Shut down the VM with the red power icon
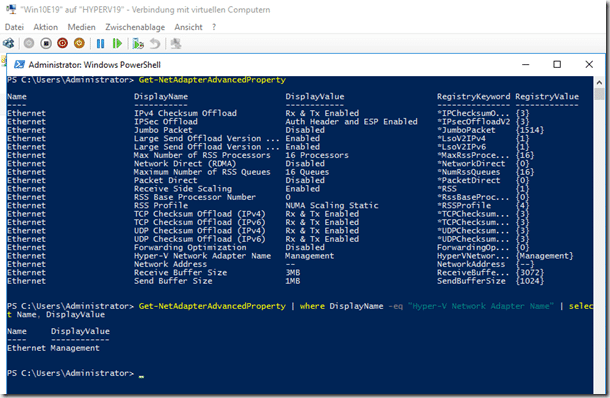The width and height of the screenshot is (610, 398). 62,43
